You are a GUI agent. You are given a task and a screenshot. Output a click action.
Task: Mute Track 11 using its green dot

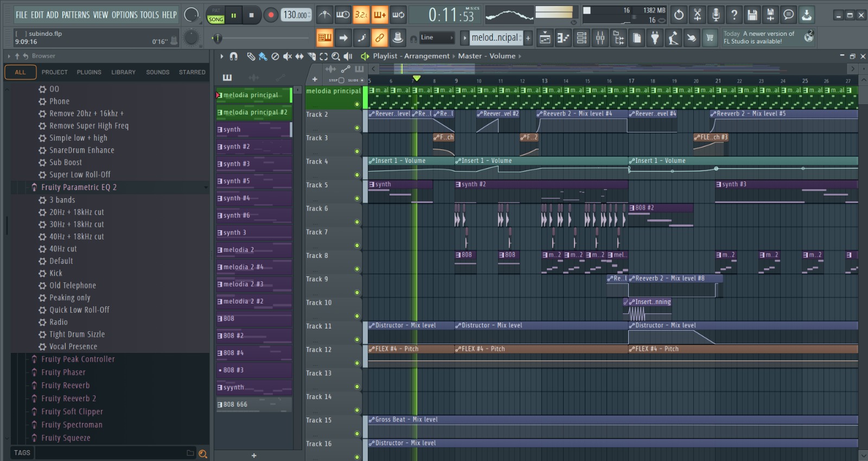coord(357,339)
